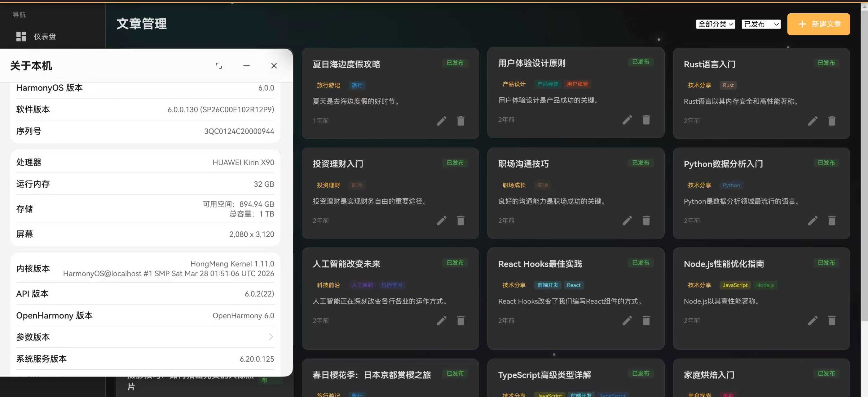Screen dimensions: 868x397
Task: Select the Rust tag
Action: (x=728, y=85)
